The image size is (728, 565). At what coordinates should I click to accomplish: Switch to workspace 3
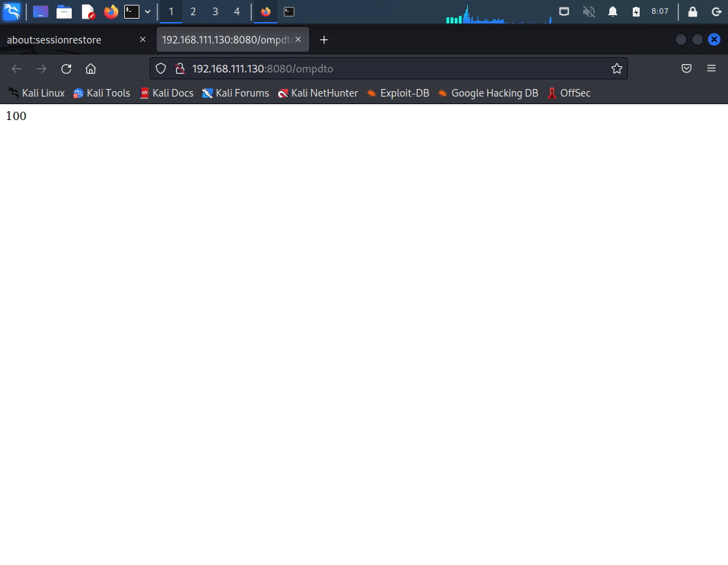click(215, 11)
